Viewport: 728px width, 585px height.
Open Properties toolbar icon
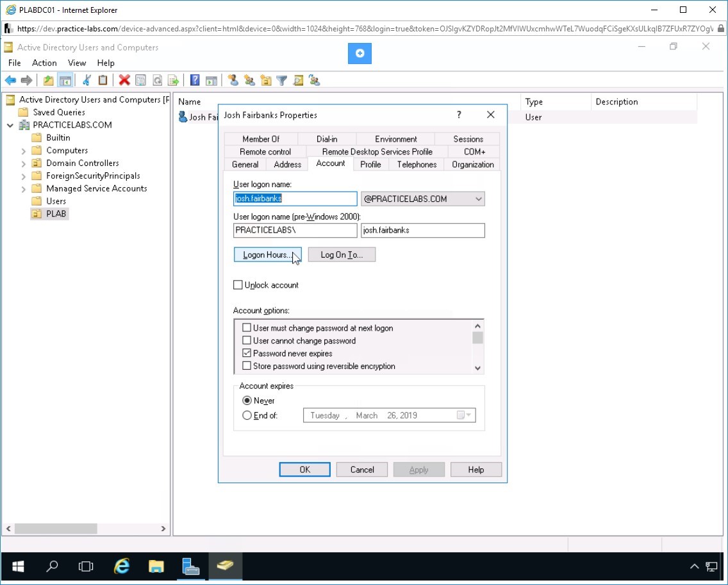(140, 80)
